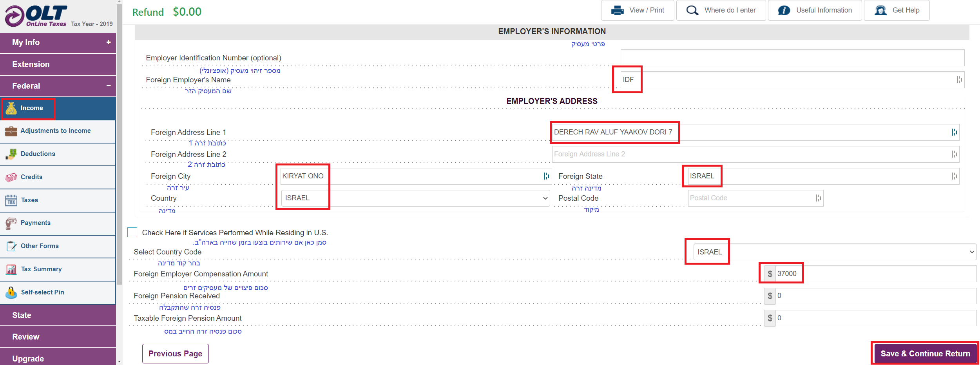Screen dimensions: 980x365
Task: Click Taxable Foreign Pension Amount field
Action: pos(875,318)
